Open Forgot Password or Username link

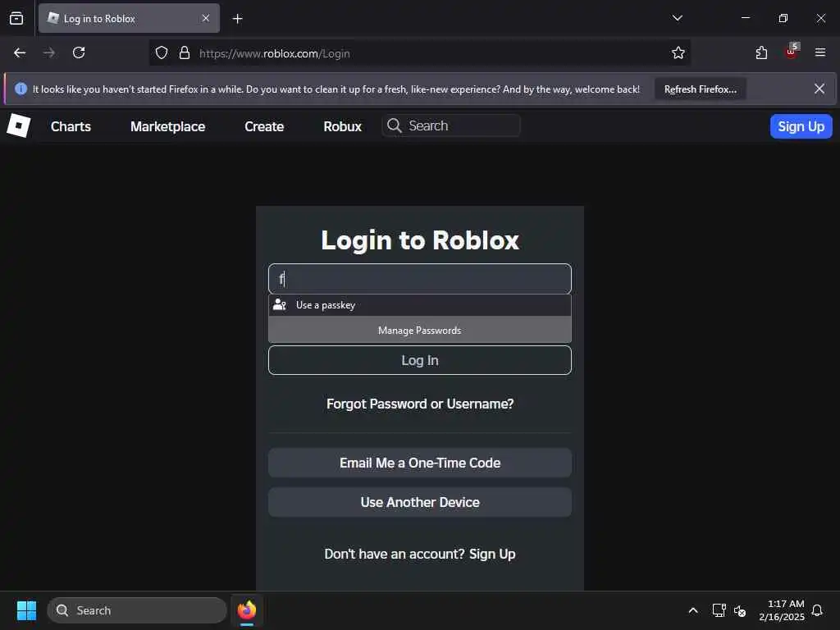pyautogui.click(x=420, y=404)
